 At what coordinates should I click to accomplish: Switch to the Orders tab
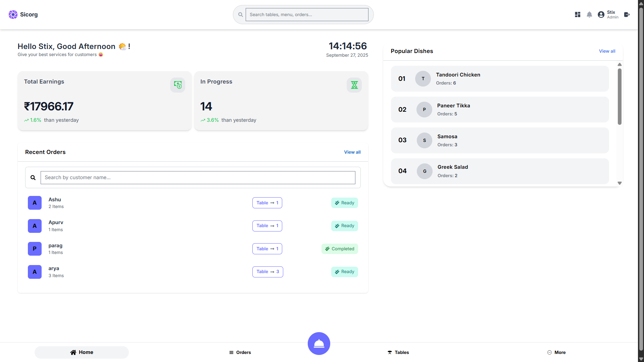(240, 352)
